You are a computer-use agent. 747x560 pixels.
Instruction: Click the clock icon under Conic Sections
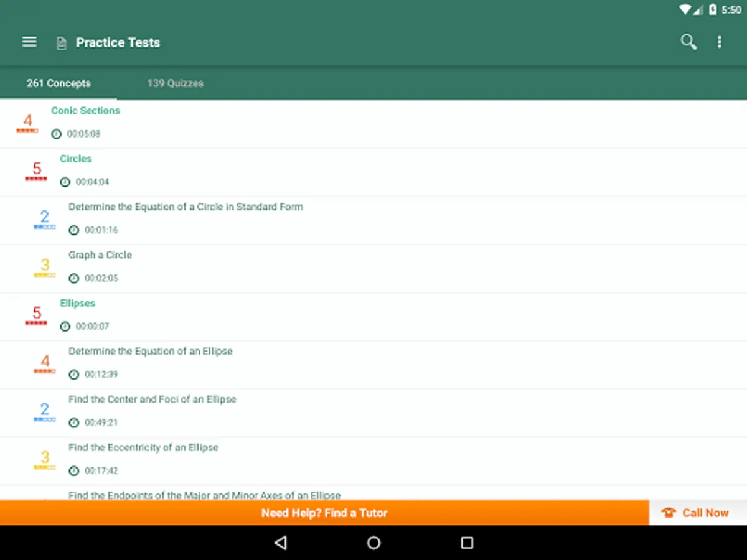pos(56,134)
